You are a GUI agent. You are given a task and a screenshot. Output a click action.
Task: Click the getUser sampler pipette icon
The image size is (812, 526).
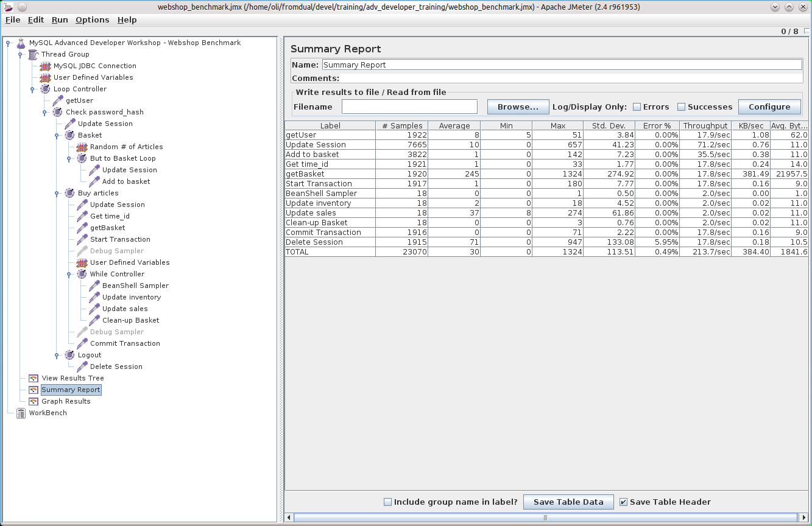58,100
